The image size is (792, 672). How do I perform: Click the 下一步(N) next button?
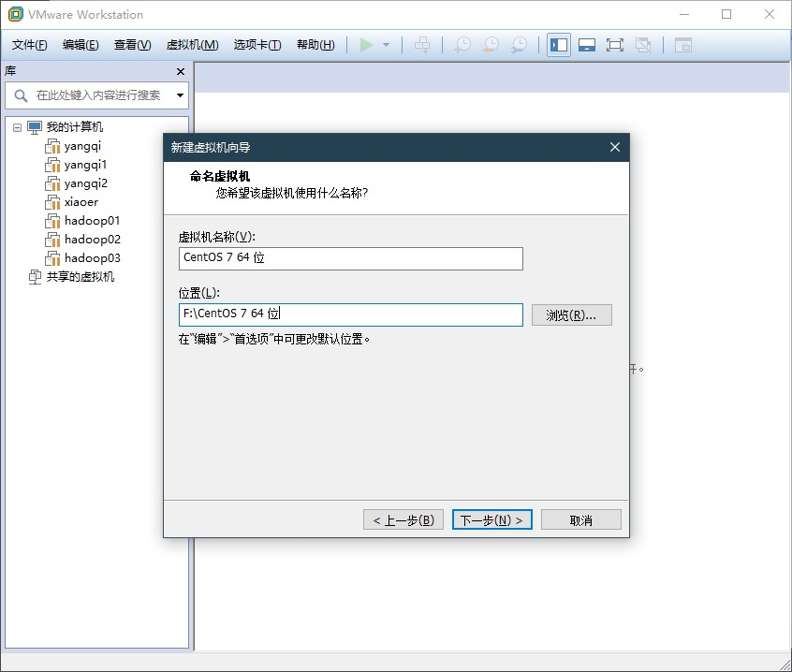492,519
